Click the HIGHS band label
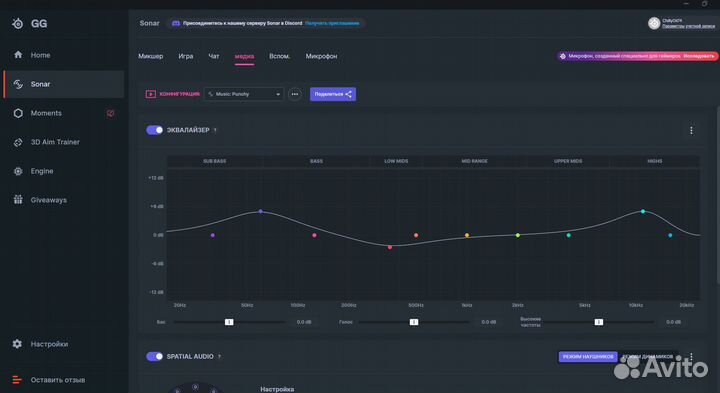 (655, 161)
